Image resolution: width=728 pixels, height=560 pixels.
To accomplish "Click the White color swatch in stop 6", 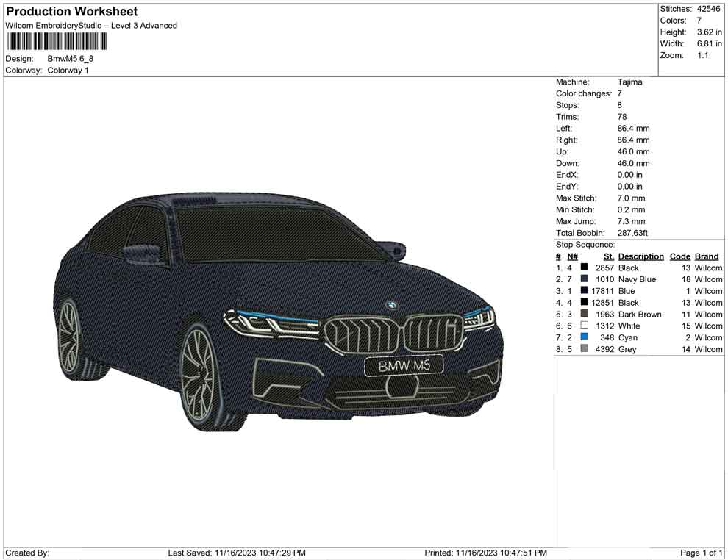I will point(585,326).
